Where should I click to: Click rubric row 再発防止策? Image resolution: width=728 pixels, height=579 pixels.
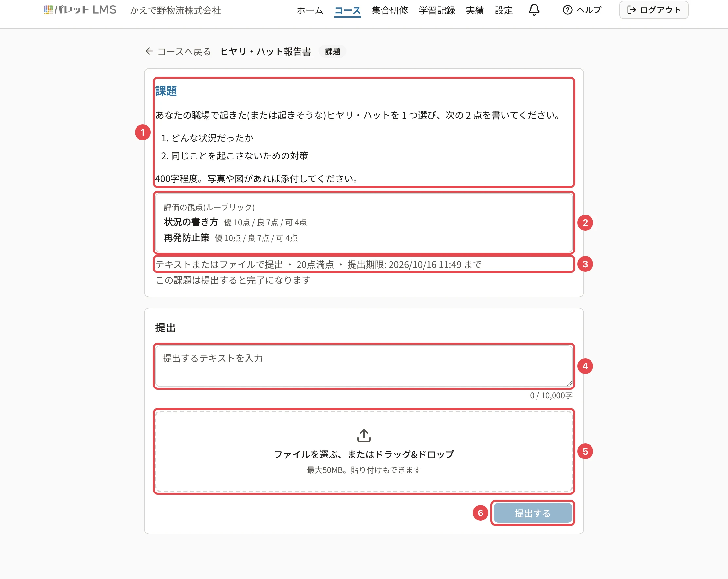coord(231,238)
